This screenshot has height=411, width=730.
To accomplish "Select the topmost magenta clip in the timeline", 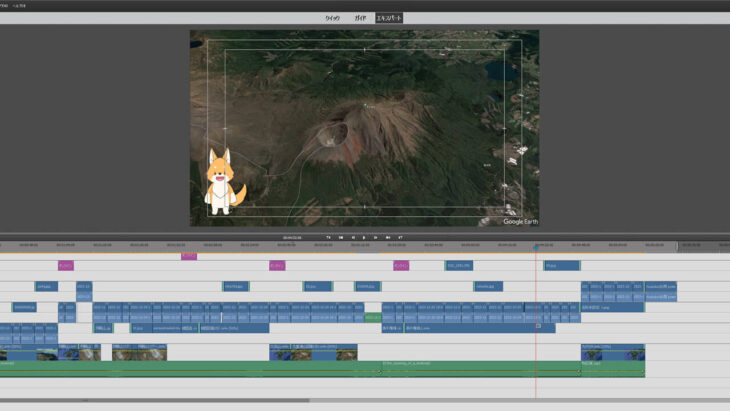I will tap(188, 256).
